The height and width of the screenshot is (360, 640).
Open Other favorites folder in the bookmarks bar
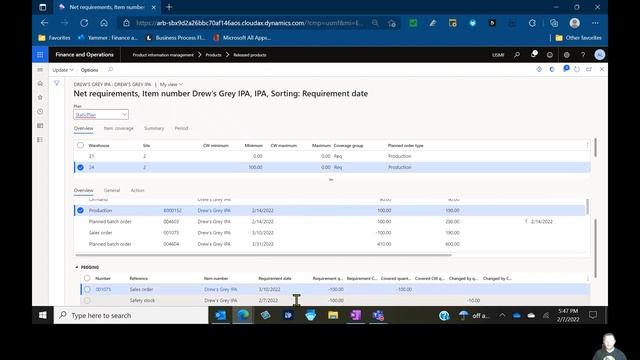pos(578,38)
